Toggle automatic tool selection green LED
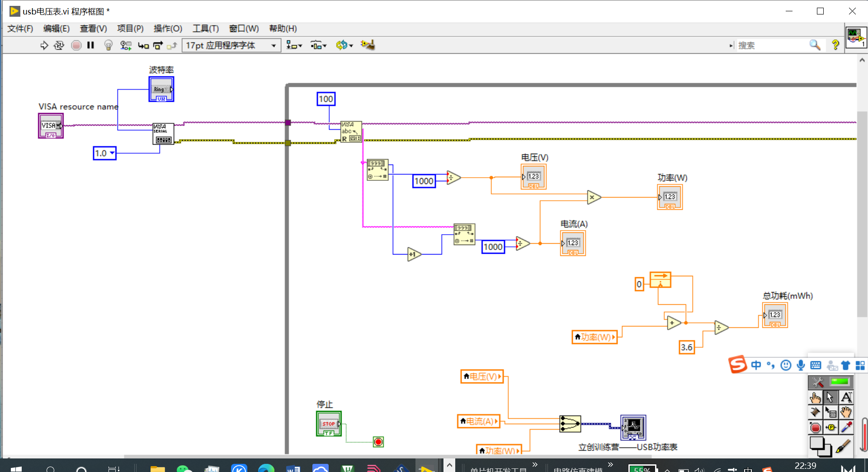The image size is (868, 472). pos(840,382)
